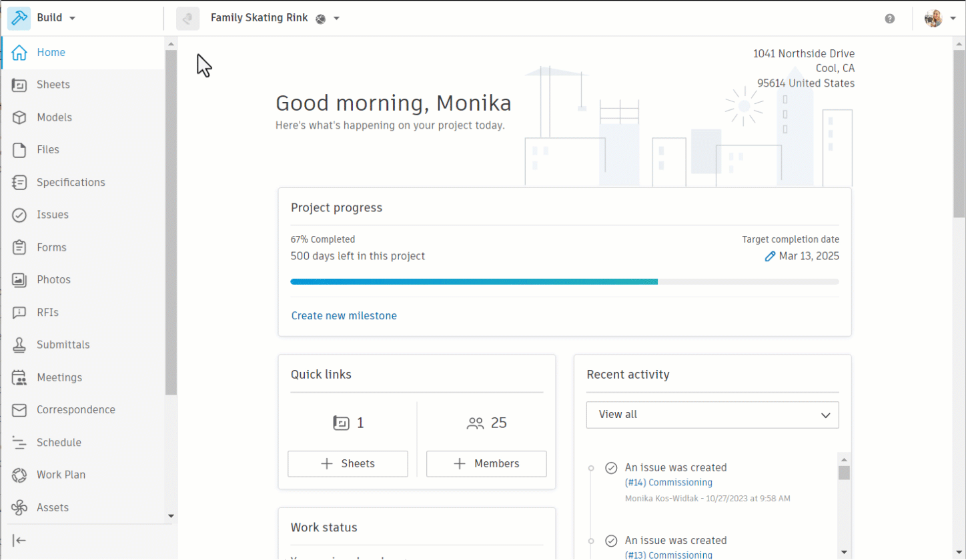Click the Photos icon in sidebar
This screenshot has width=966, height=560.
pyautogui.click(x=19, y=280)
